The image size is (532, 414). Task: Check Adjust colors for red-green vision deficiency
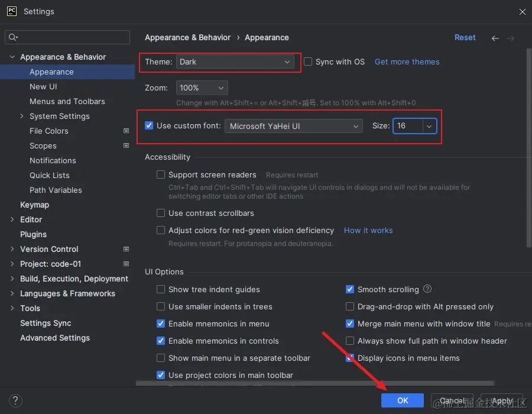pos(160,230)
